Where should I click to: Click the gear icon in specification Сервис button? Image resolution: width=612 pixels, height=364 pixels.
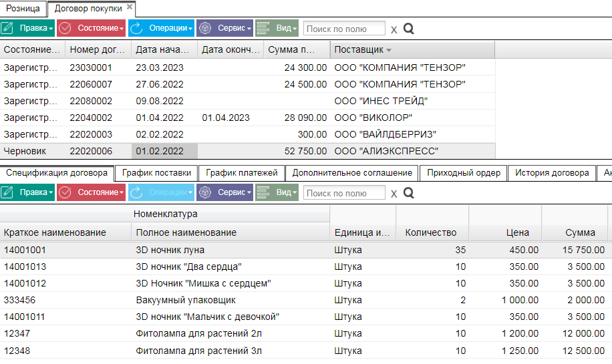(x=205, y=192)
